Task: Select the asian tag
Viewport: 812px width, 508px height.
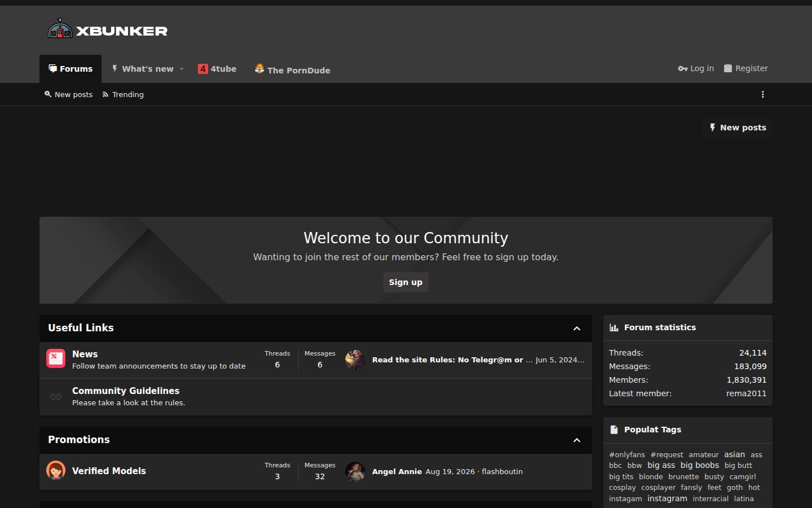Action: pyautogui.click(x=734, y=454)
